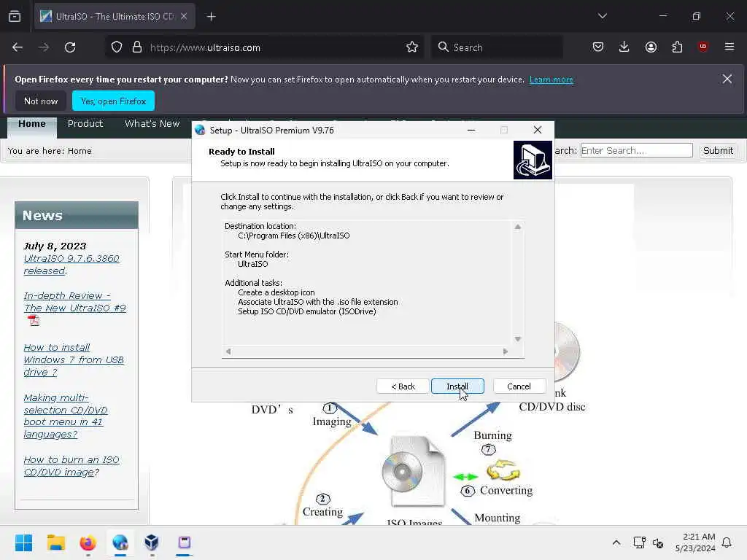The image size is (747, 560).
Task: Click the PDF icon under the review
Action: 34,320
